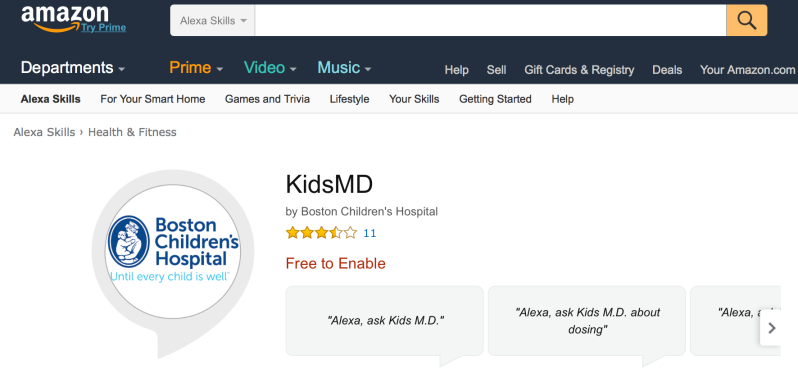This screenshot has height=383, width=798.
Task: Select For Your Smart Home tab
Action: coord(153,99)
